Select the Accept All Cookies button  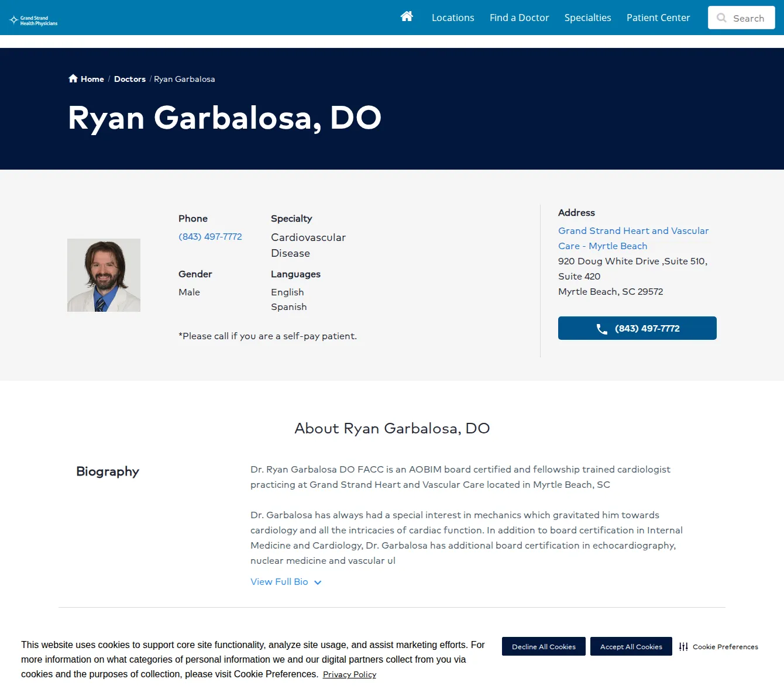(631, 646)
